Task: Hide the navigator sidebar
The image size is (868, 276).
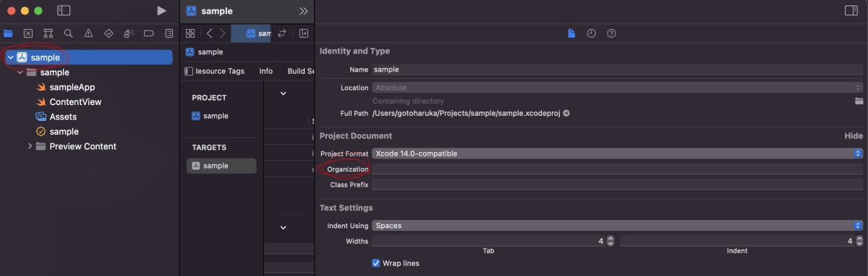Action: click(x=64, y=11)
